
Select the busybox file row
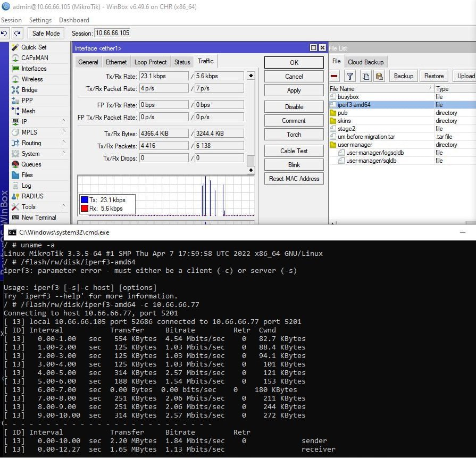[x=403, y=97]
